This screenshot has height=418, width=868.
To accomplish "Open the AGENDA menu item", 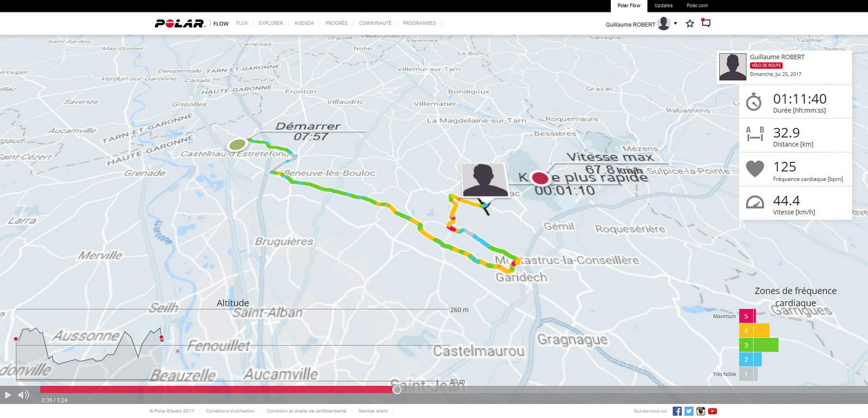I will pos(304,23).
